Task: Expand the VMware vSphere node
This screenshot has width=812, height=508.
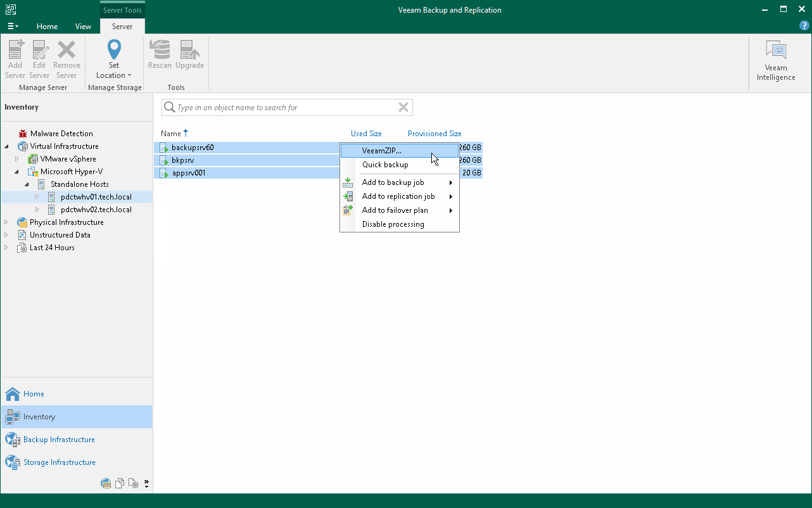Action: click(x=17, y=159)
